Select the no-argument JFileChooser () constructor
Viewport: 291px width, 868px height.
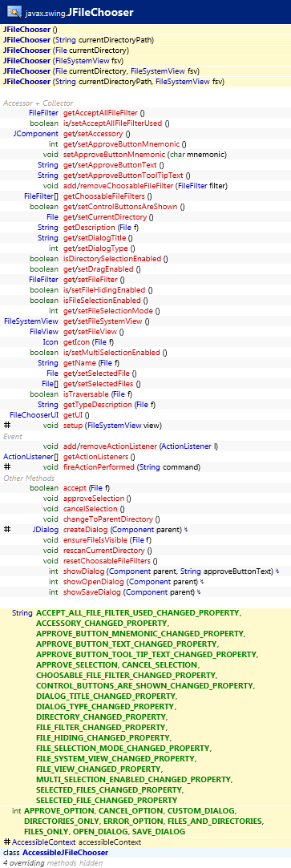coord(30,30)
